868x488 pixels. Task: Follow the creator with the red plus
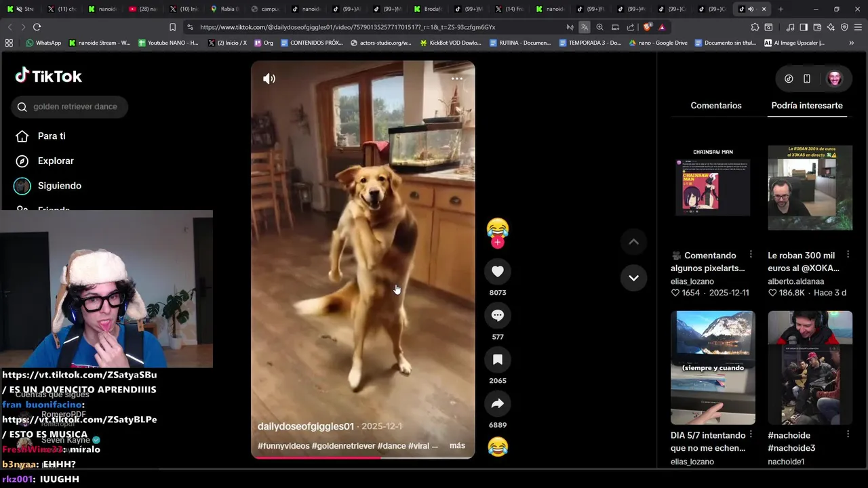pyautogui.click(x=498, y=243)
